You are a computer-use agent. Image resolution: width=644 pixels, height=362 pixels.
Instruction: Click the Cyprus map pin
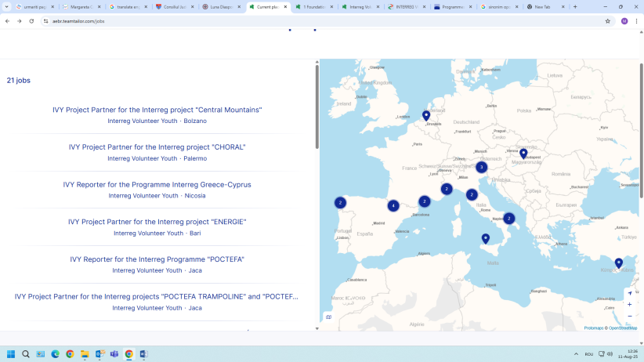tap(618, 262)
